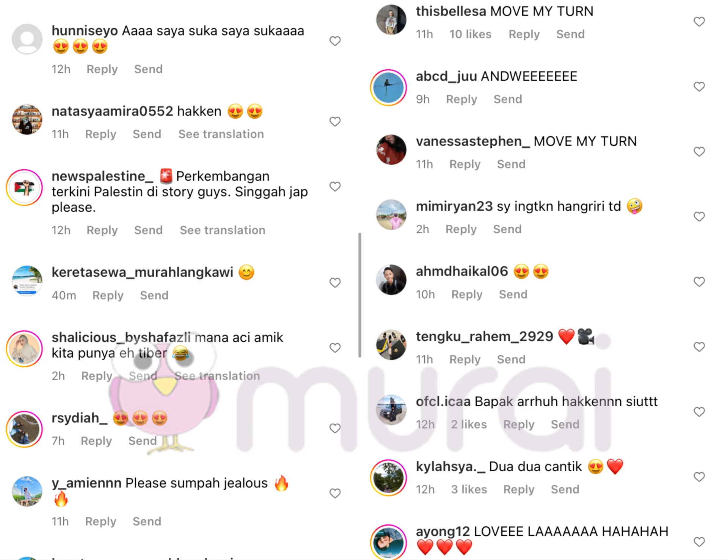728x560 pixels.
Task: Open abcd_juu's profile avatar
Action: [x=388, y=88]
